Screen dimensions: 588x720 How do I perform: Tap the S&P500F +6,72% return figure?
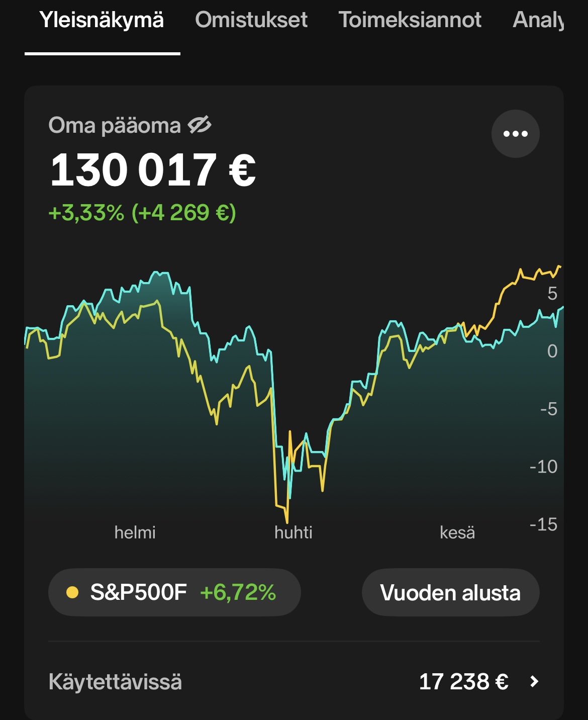coord(238,592)
